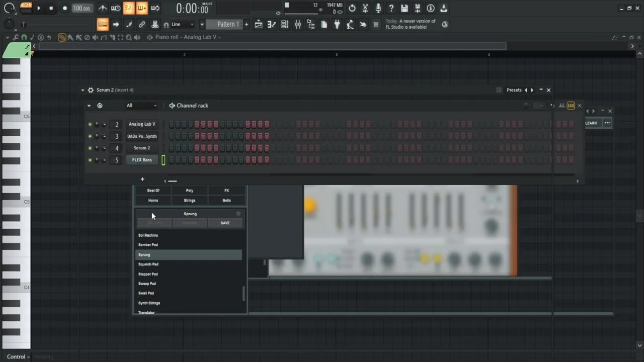Select the piano roll draw pencil tool
This screenshot has height=362, width=644.
pos(62,37)
